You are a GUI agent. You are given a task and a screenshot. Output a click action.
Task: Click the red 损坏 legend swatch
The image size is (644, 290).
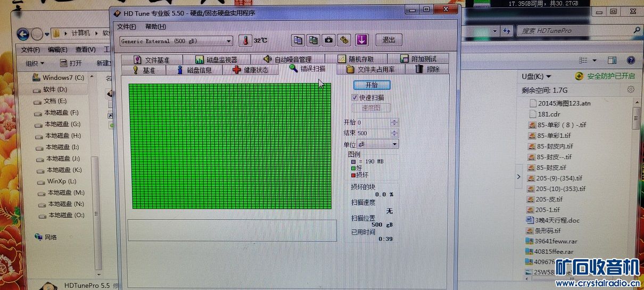coord(353,175)
